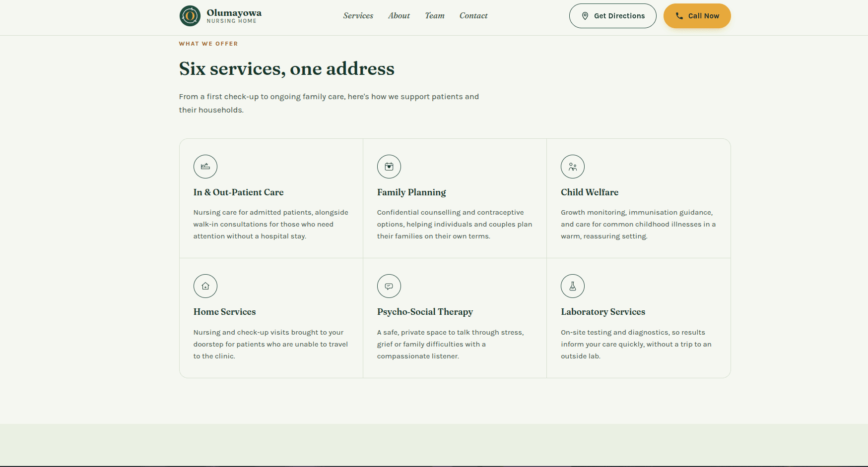
Task: Click the description starting A safe, private space
Action: (451, 344)
